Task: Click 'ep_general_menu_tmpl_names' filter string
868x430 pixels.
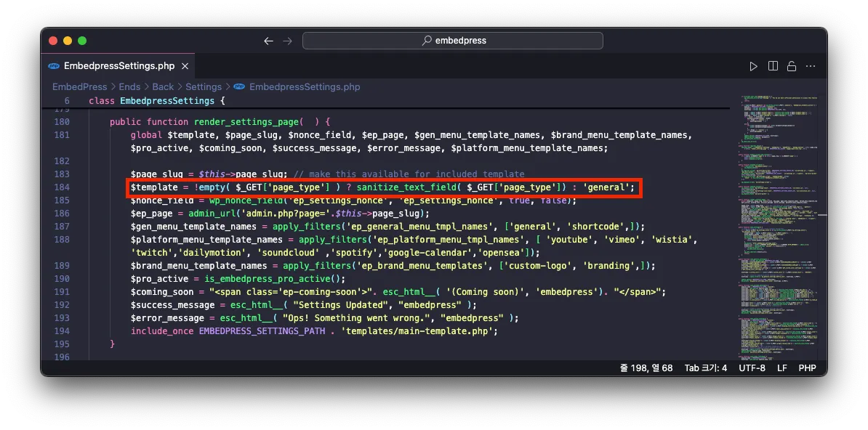Action: pyautogui.click(x=419, y=227)
